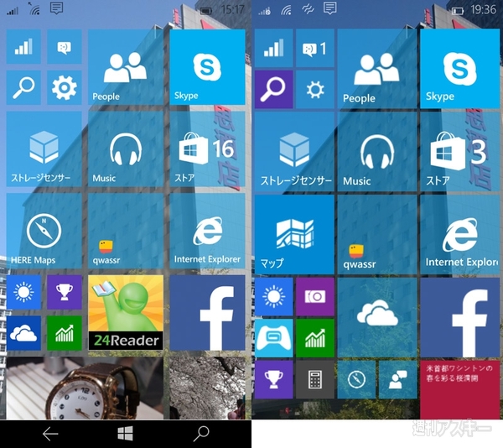
Task: Open the Skype tile on the left phone
Action: pyautogui.click(x=208, y=67)
